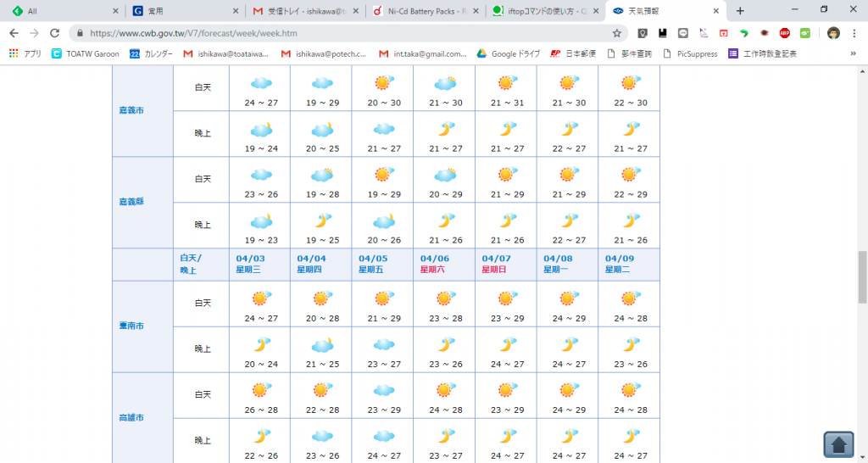Close the 天気預報 tab
Image resolution: width=868 pixels, height=463 pixels.
(715, 11)
